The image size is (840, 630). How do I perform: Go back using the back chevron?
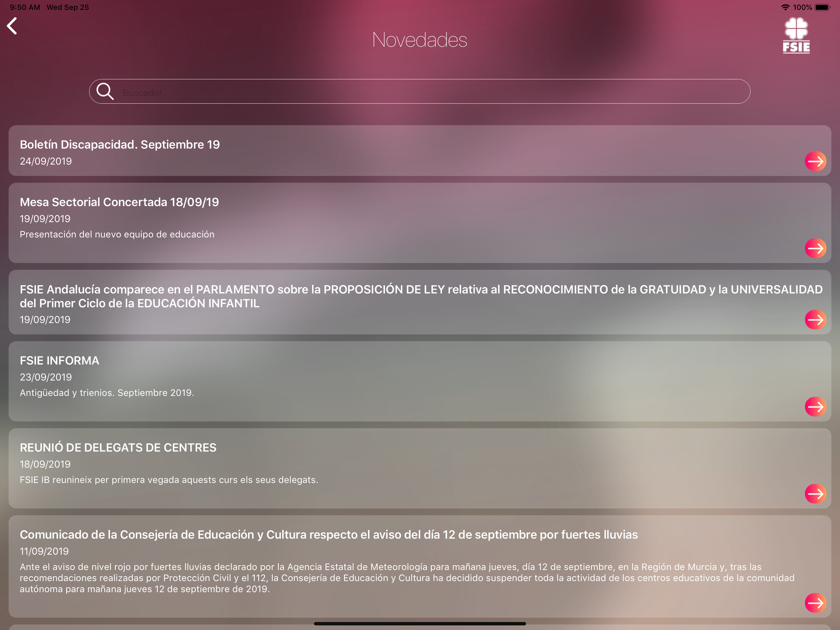pyautogui.click(x=12, y=26)
